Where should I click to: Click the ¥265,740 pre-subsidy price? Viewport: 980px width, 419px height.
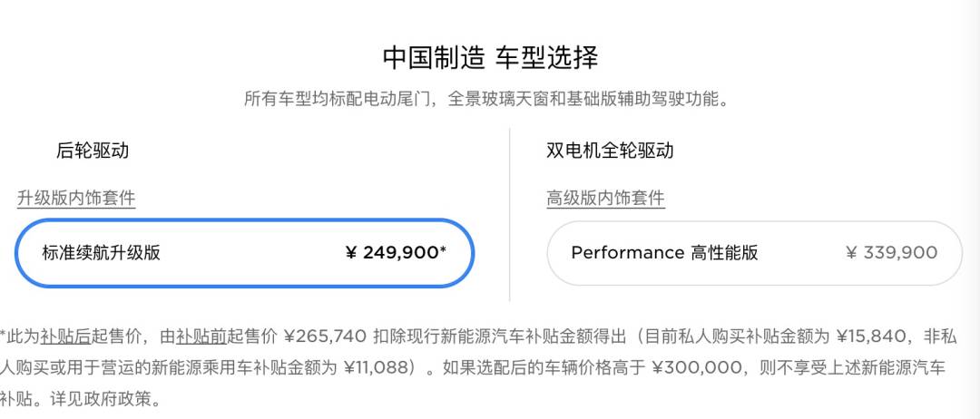(x=325, y=337)
